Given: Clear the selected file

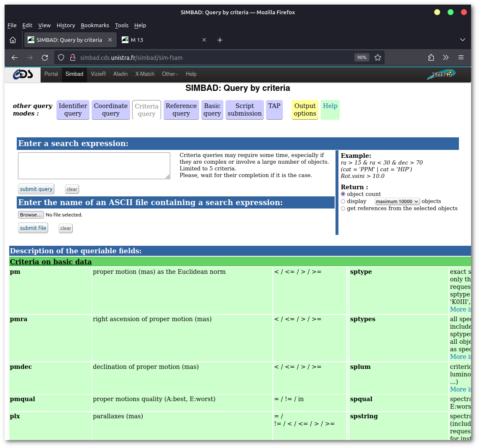Looking at the screenshot, I should coord(66,228).
